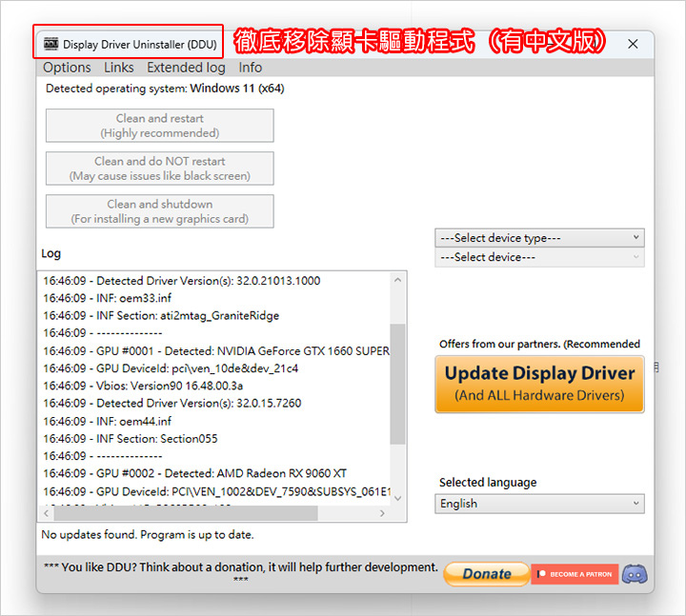Click the Become a Patron button
Screen dimensions: 686x616
[575, 574]
